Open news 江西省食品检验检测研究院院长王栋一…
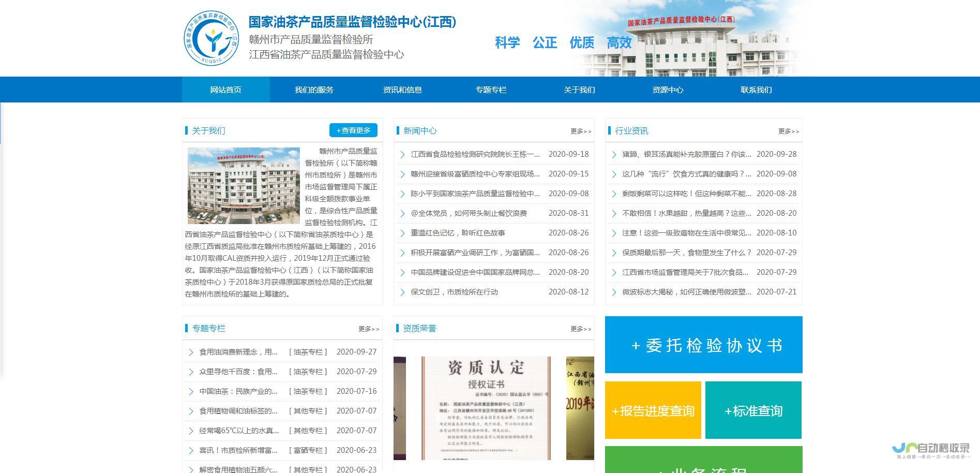The image size is (980, 473). point(475,154)
